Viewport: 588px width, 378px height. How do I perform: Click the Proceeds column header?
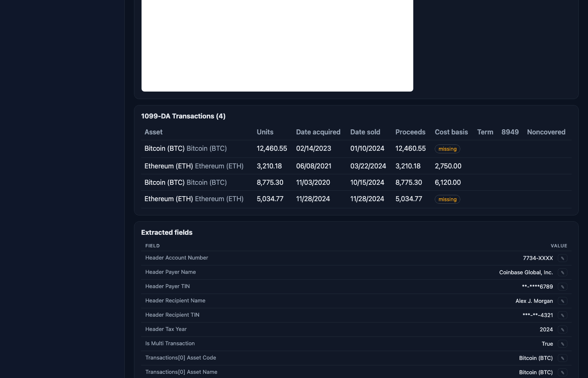pos(410,132)
